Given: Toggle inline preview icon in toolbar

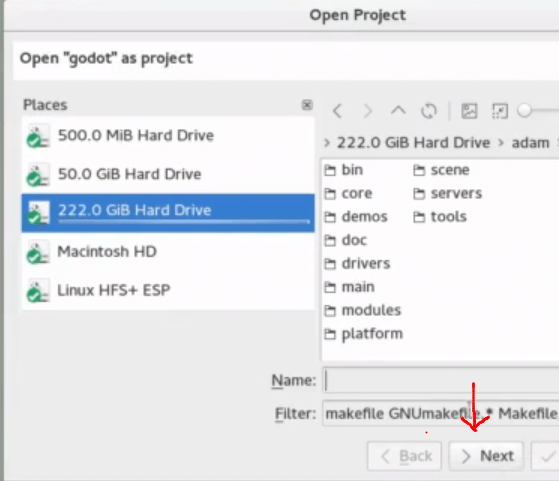Looking at the screenshot, I should (500, 111).
